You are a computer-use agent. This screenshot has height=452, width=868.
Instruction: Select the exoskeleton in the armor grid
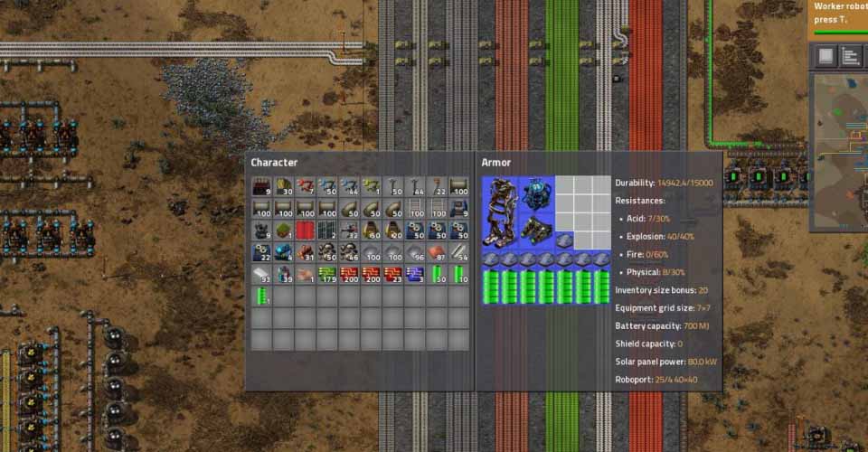pyautogui.click(x=500, y=212)
